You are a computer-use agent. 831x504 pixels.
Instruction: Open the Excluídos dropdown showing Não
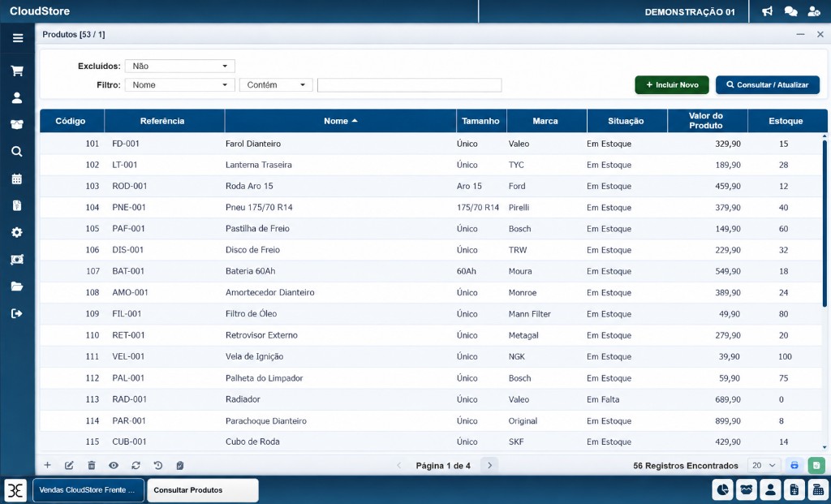pyautogui.click(x=179, y=67)
